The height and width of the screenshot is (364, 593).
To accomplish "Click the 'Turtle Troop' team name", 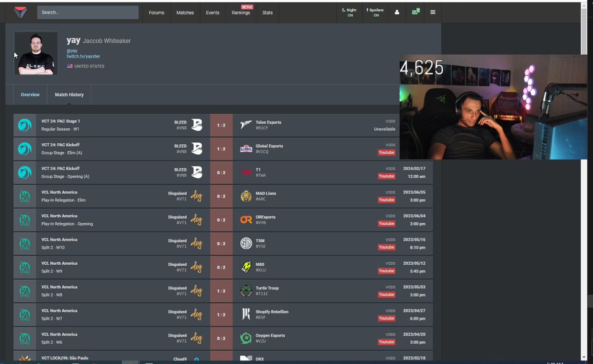I will pos(268,288).
